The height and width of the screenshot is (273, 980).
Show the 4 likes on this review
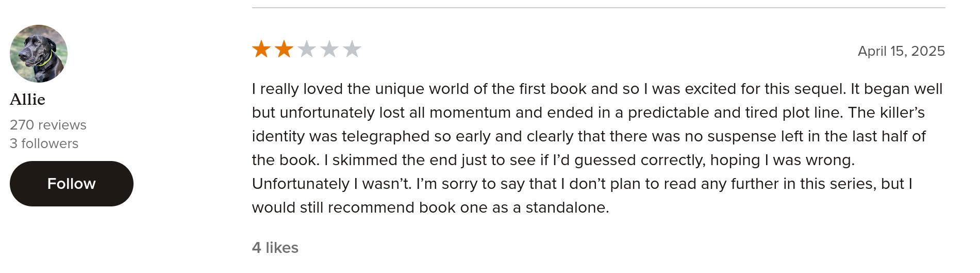coord(275,248)
